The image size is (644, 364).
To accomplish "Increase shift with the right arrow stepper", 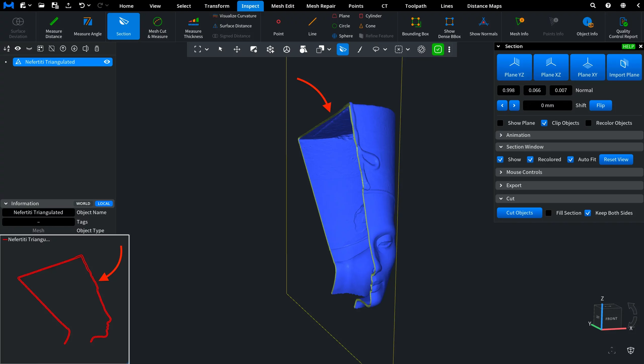I will pyautogui.click(x=514, y=105).
